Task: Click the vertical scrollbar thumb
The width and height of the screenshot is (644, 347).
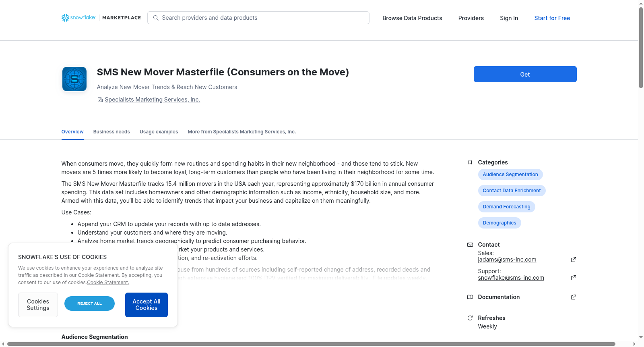Action: click(x=641, y=48)
